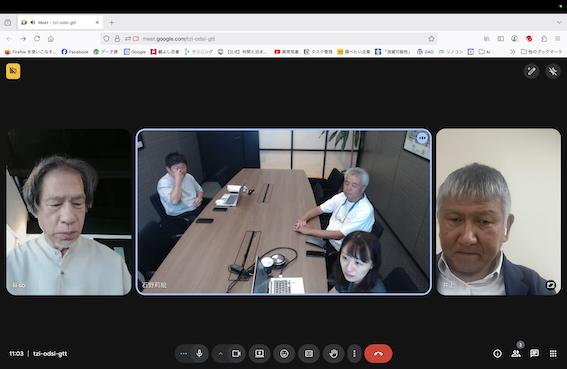This screenshot has height=369, width=567.
Task: Select the Meet browser tab
Action: [60, 22]
